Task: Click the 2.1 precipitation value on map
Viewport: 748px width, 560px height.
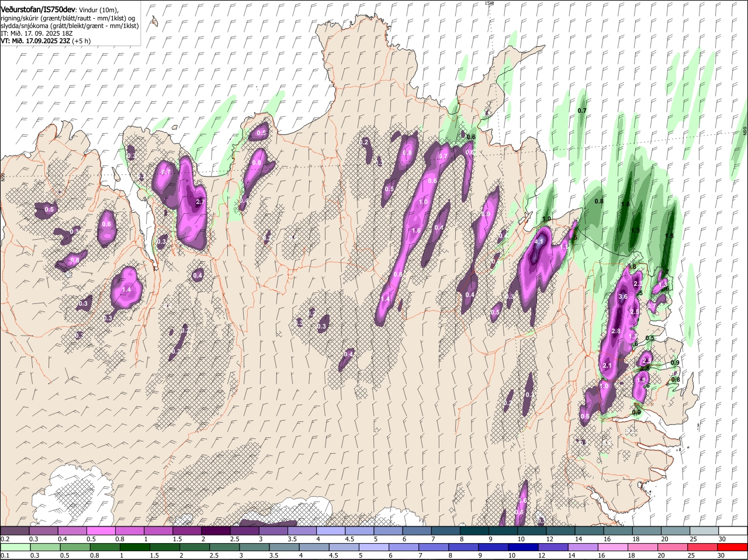Action: point(607,366)
